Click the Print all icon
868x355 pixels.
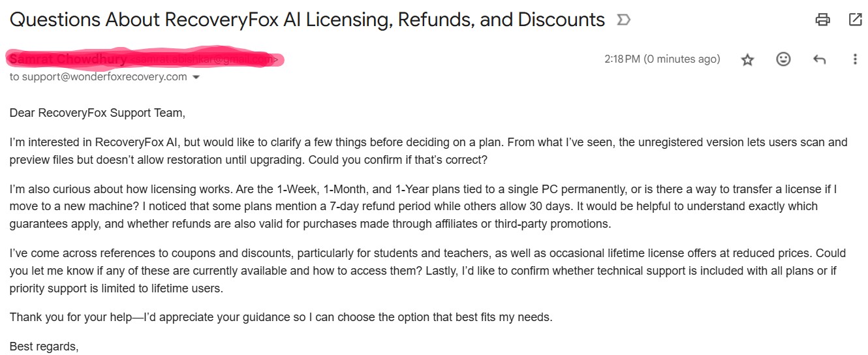tap(822, 20)
